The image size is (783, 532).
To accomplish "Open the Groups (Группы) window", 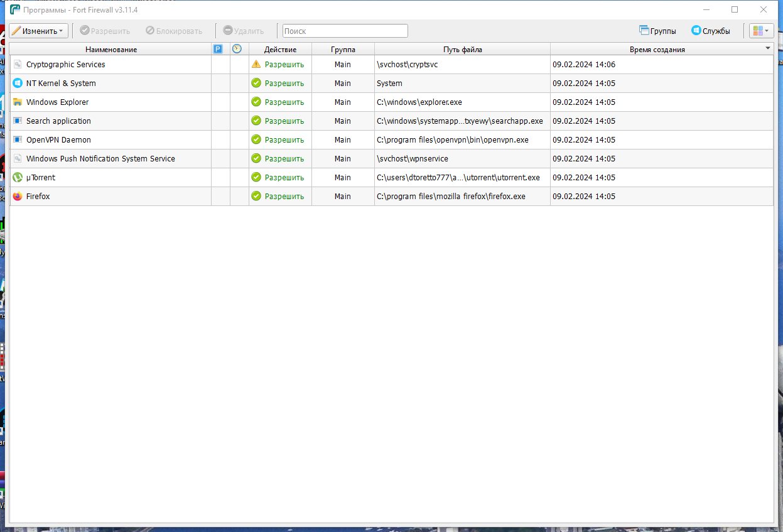I will (x=657, y=31).
